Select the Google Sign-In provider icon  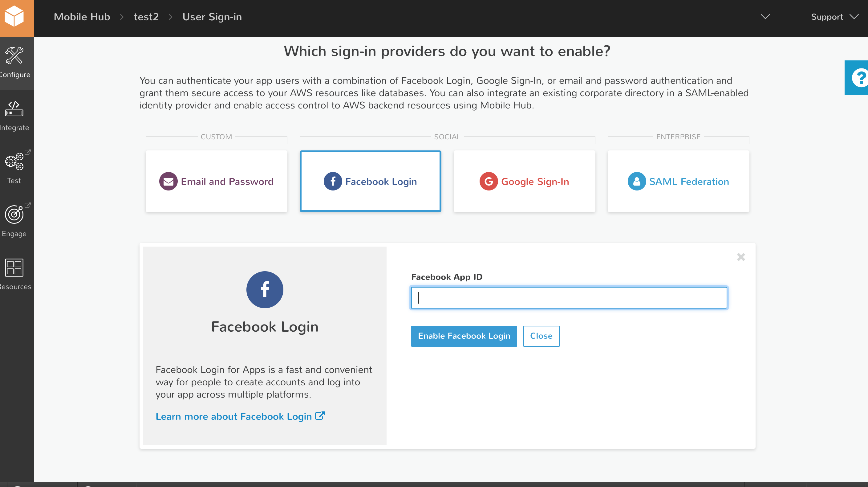coord(488,182)
